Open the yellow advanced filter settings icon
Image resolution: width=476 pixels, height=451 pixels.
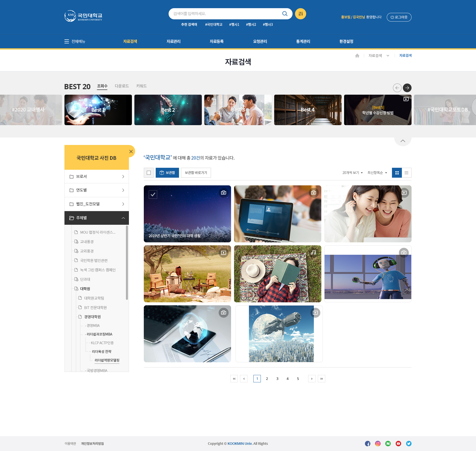click(x=300, y=14)
